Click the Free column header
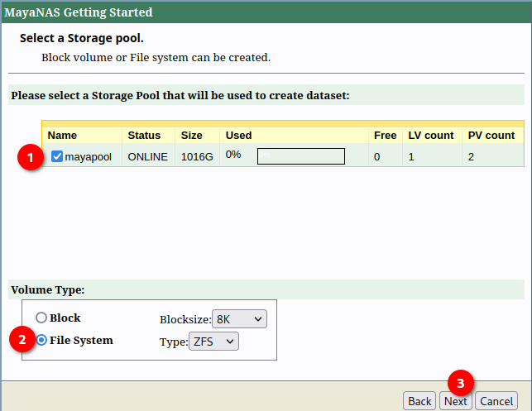 click(x=385, y=135)
